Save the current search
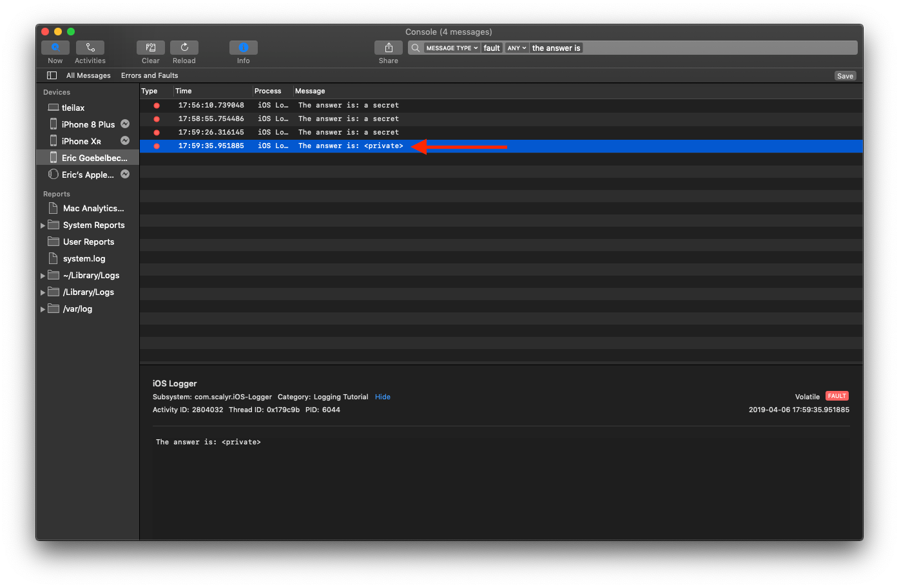 [x=845, y=76]
